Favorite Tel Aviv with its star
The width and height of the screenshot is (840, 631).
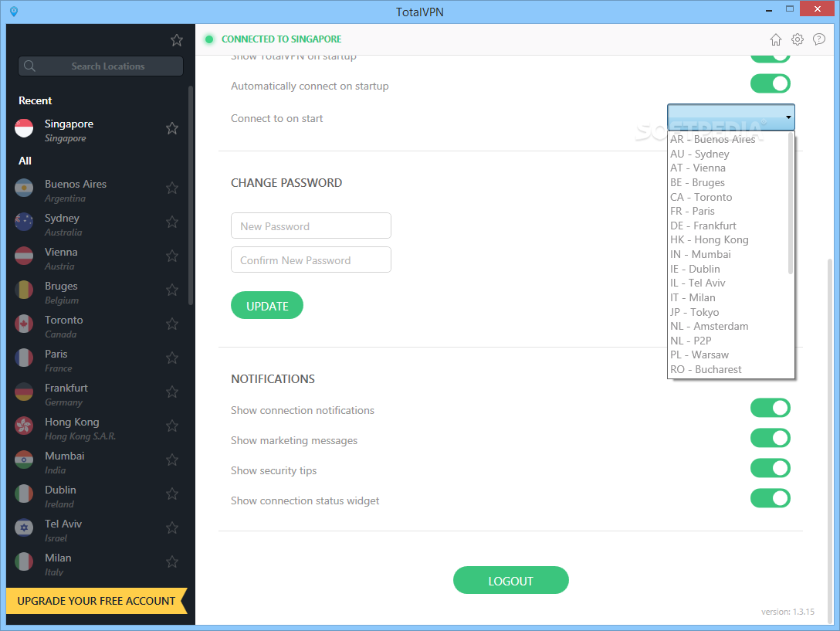coord(172,528)
